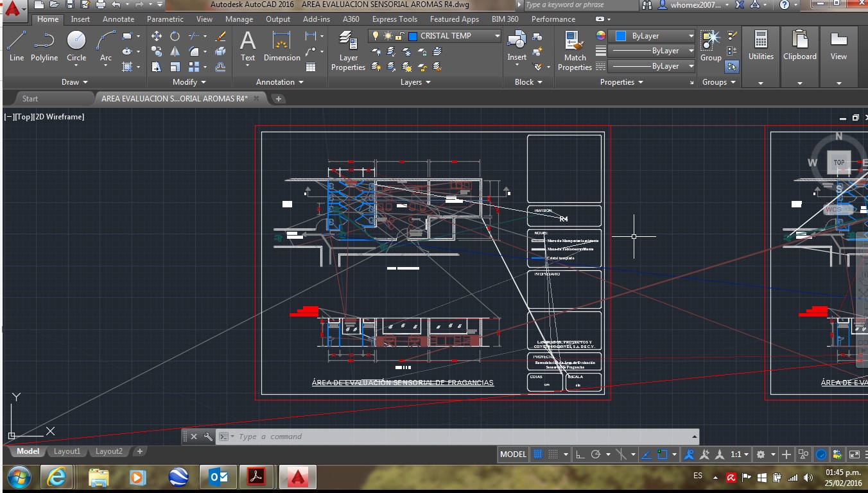
Task: Open new drawing tab with plus button
Action: click(278, 98)
